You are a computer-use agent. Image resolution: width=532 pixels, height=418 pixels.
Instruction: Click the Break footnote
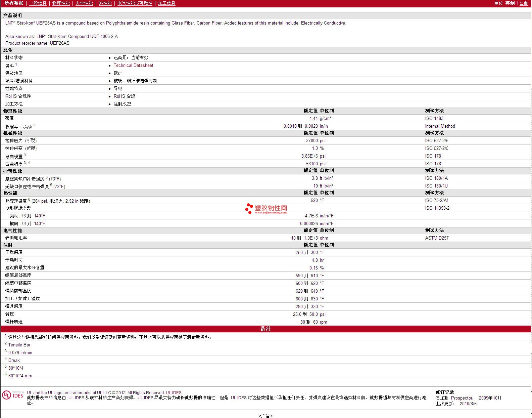point(14,360)
